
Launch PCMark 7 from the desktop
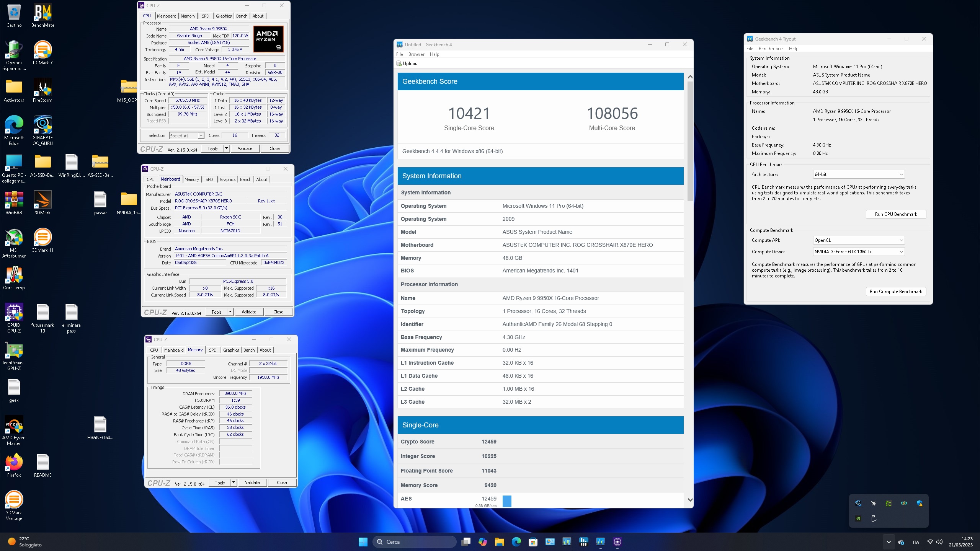[42, 53]
